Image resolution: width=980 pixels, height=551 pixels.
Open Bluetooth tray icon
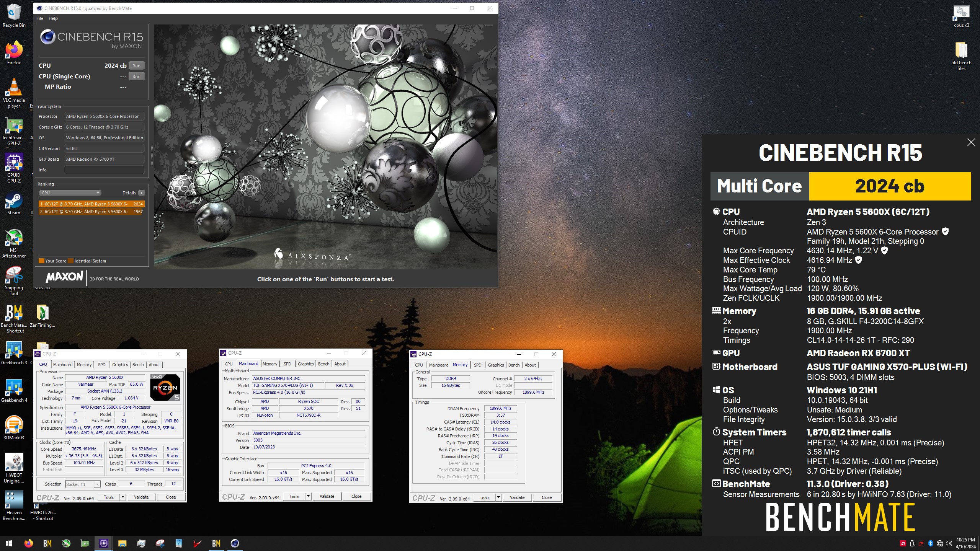(x=930, y=543)
